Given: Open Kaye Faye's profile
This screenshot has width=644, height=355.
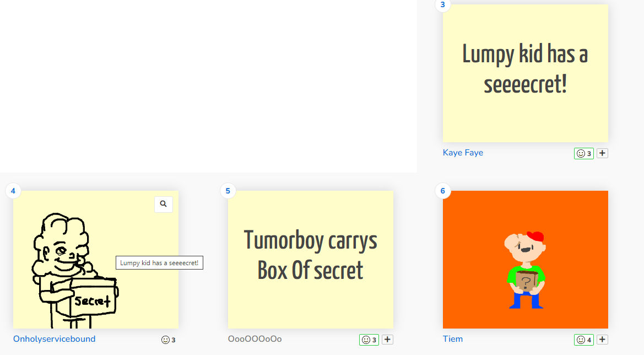Looking at the screenshot, I should [463, 153].
